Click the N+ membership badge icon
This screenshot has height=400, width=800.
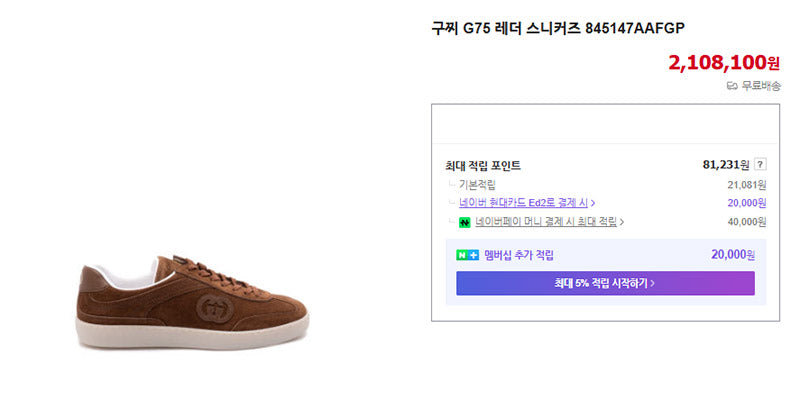click(467, 255)
